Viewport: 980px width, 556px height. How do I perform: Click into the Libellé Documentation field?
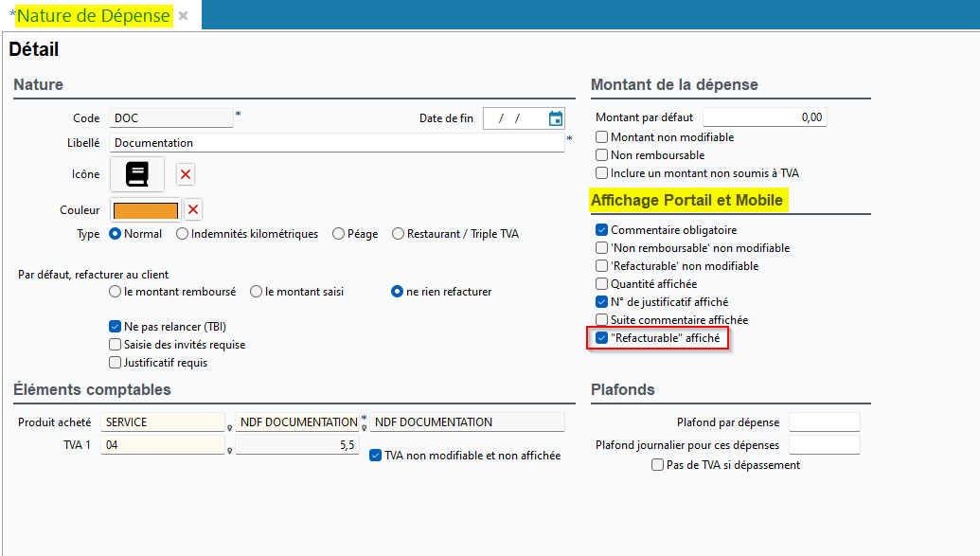[x=336, y=143]
